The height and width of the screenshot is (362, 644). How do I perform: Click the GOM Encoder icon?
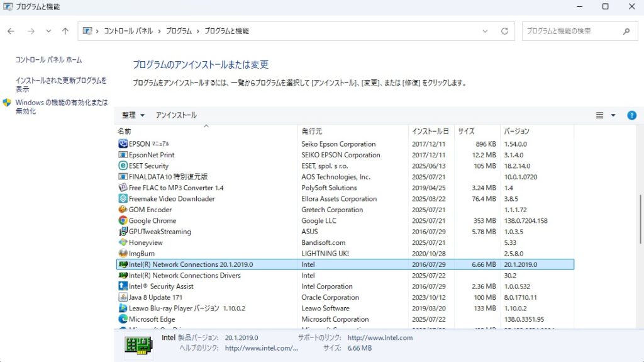(123, 210)
